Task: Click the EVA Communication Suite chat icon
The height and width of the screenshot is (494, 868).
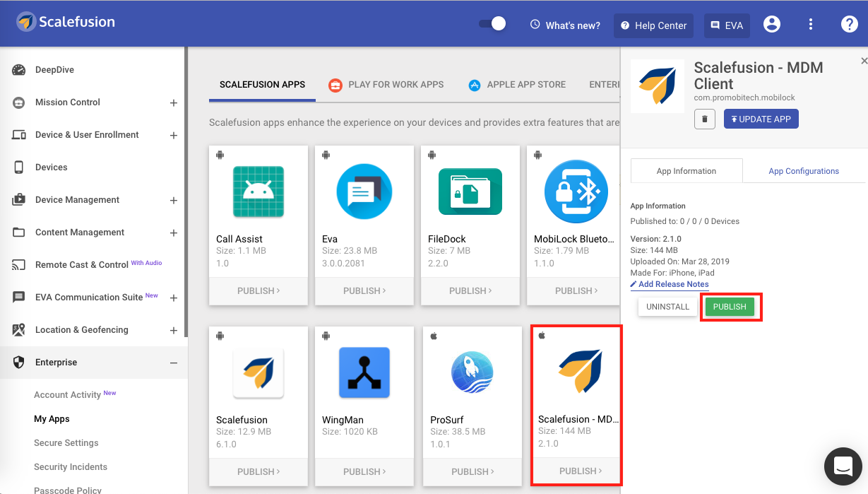Action: pyautogui.click(x=19, y=298)
